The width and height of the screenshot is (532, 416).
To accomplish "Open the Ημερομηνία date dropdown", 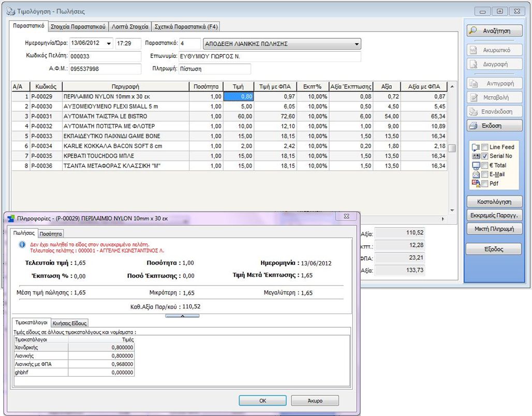I will pyautogui.click(x=108, y=43).
